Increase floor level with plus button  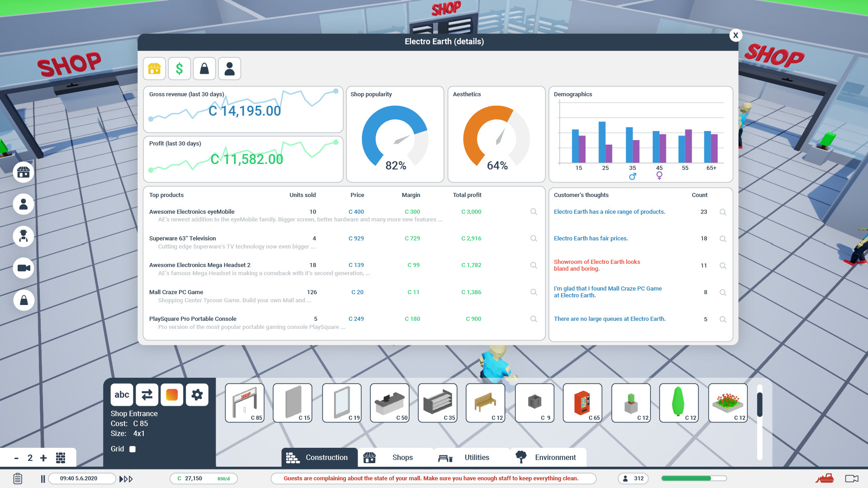(43, 458)
